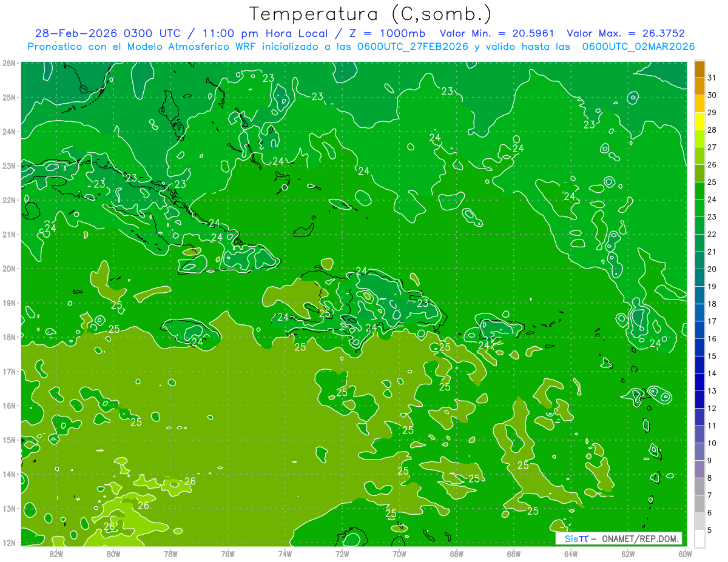728x562 pixels.
Task: Click the latitude label "12N"
Action: point(9,543)
